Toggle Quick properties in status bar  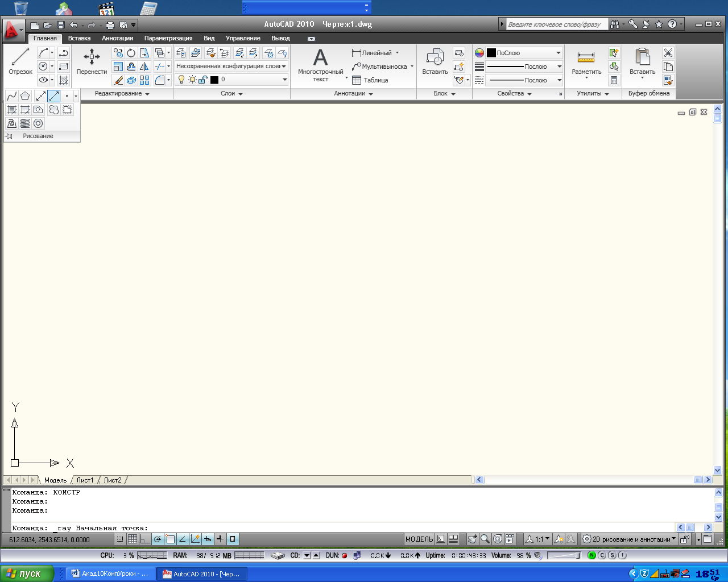[x=233, y=539]
